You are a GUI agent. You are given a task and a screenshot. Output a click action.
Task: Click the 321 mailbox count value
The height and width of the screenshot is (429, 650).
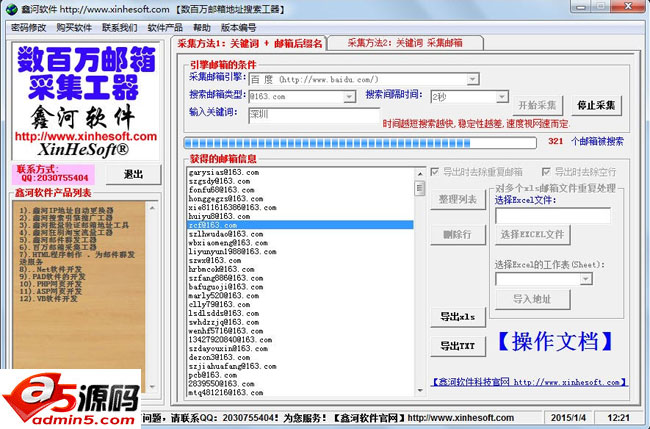point(555,141)
